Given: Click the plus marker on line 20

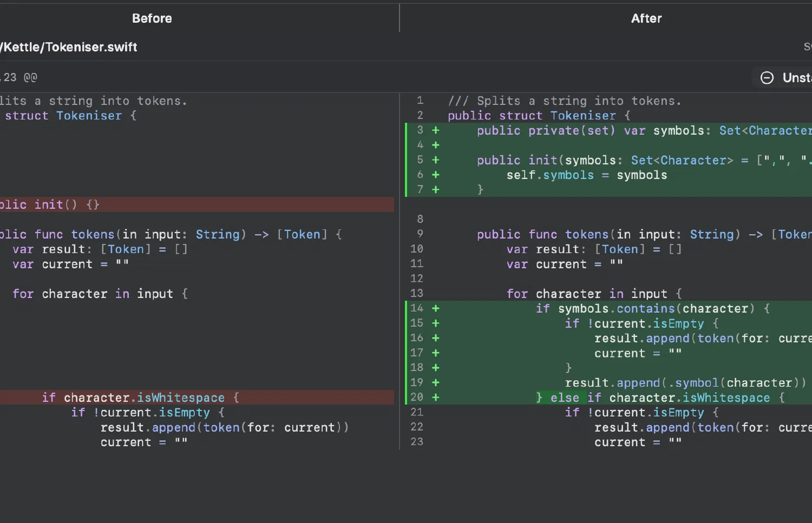Looking at the screenshot, I should point(436,398).
